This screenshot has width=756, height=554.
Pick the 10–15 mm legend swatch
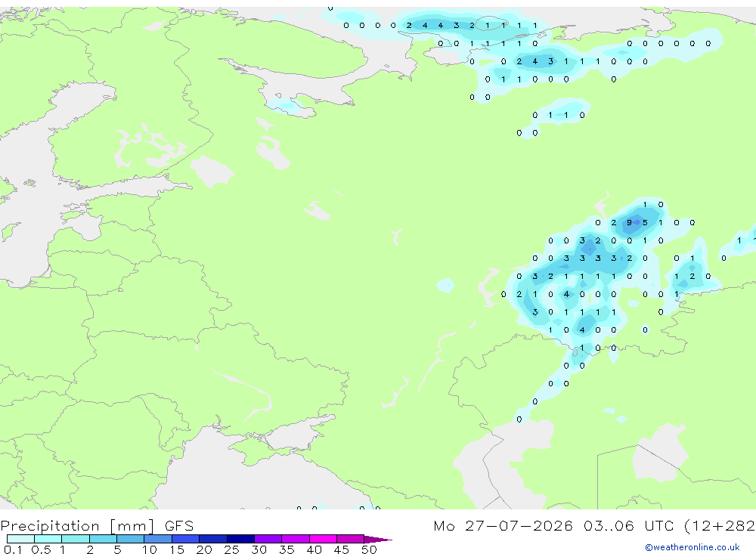click(x=158, y=539)
